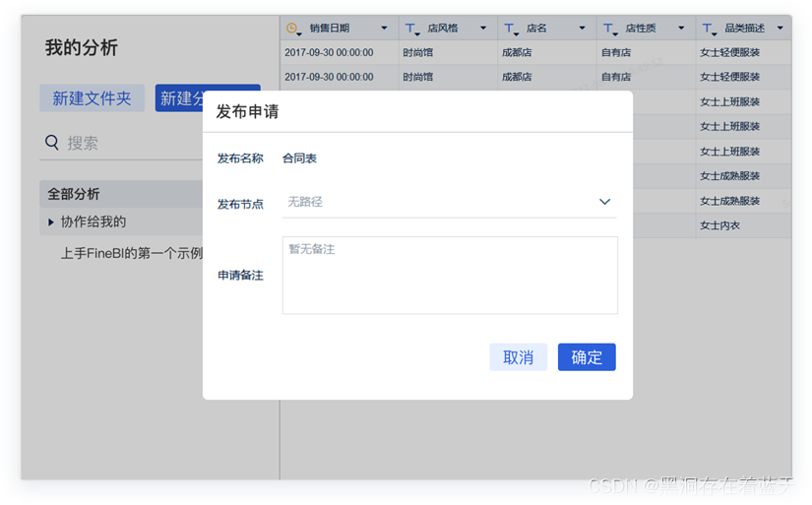
Task: Click the clock type icon of 销售日期 column
Action: pos(292,29)
